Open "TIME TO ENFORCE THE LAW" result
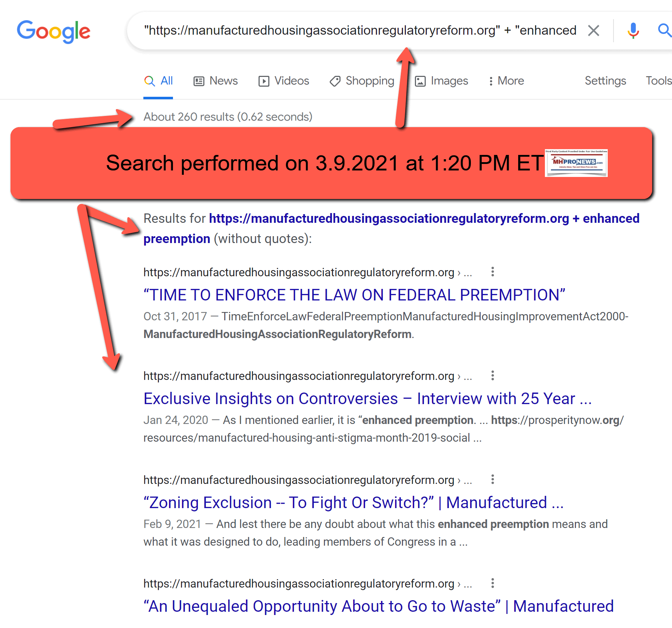Viewport: 672px width, 628px height. (x=354, y=295)
